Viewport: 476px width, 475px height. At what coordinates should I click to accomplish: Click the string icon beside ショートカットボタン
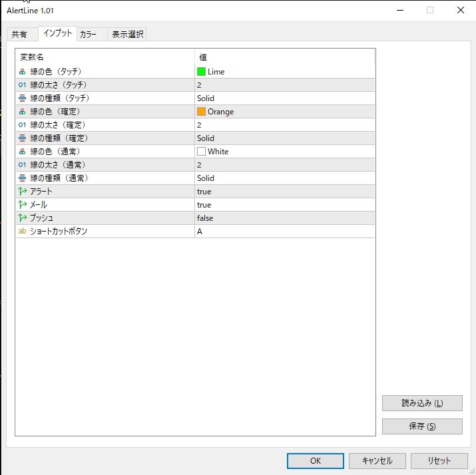click(x=22, y=232)
